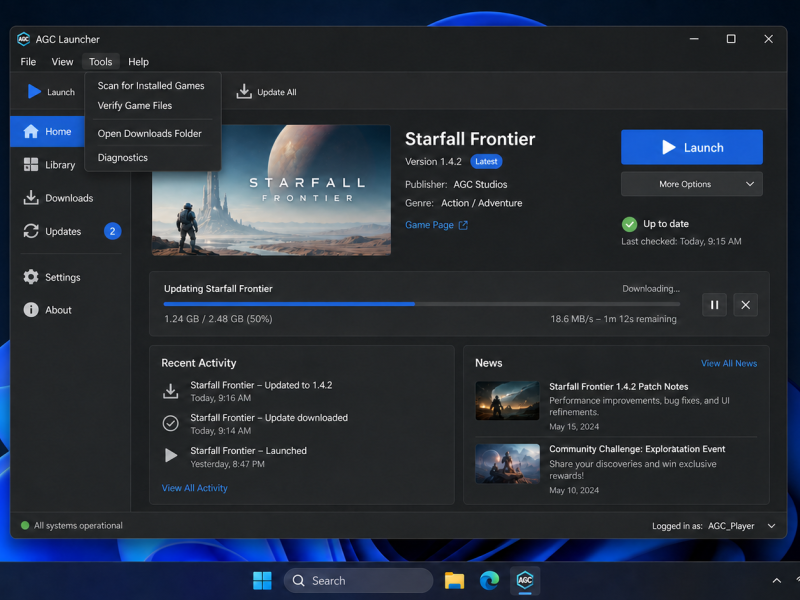The image size is (800, 600).
Task: Click checkmark icon beside Update downloaded
Action: point(170,423)
